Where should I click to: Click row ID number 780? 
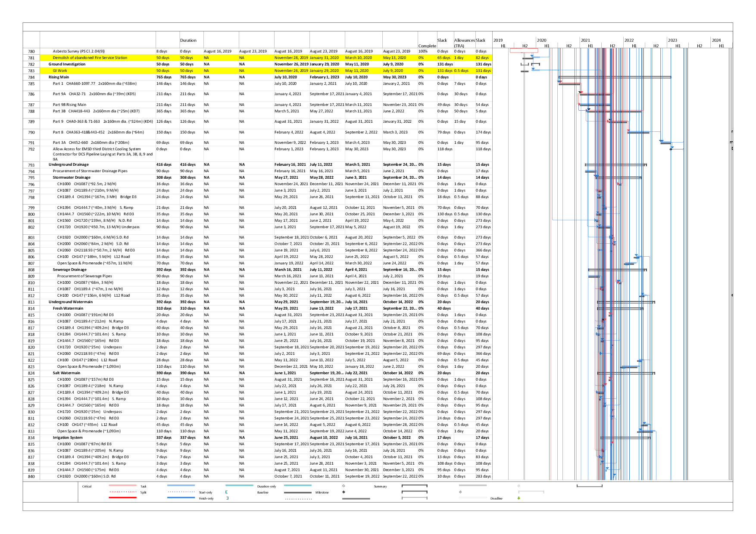pos(31,51)
